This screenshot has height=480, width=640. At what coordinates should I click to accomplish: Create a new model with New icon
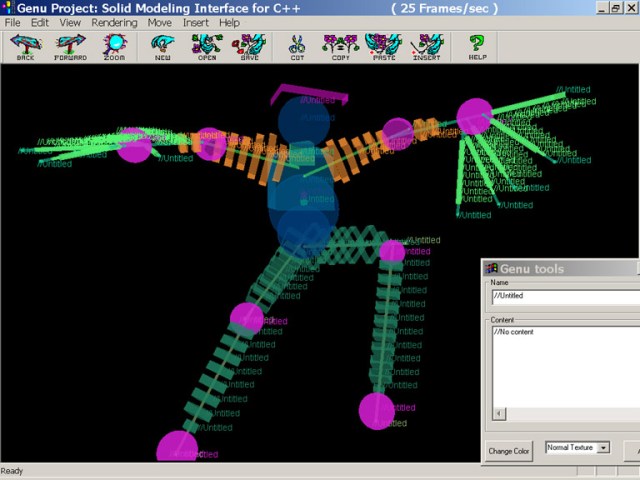162,47
